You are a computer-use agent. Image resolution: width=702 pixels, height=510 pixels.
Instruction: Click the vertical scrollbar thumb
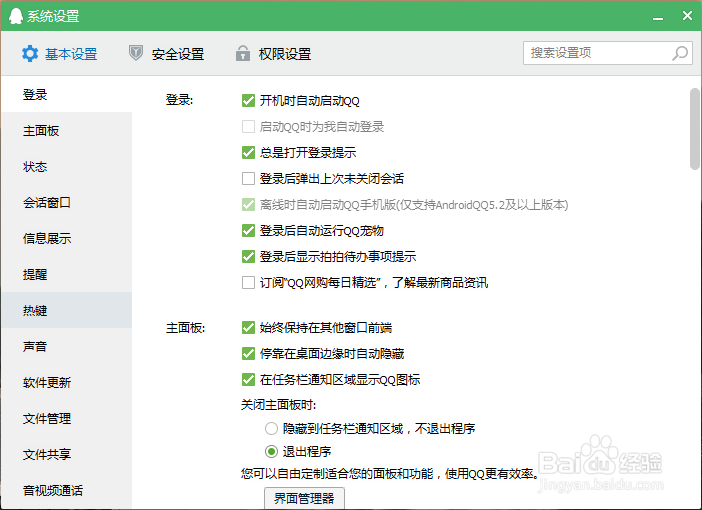click(694, 129)
